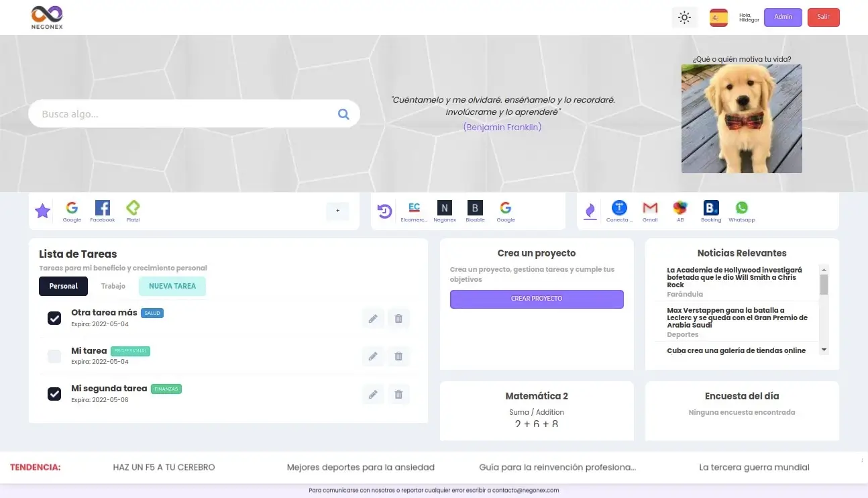Edit 'Mi tarea' with pencil icon
Image resolution: width=868 pixels, height=498 pixels.
point(373,356)
